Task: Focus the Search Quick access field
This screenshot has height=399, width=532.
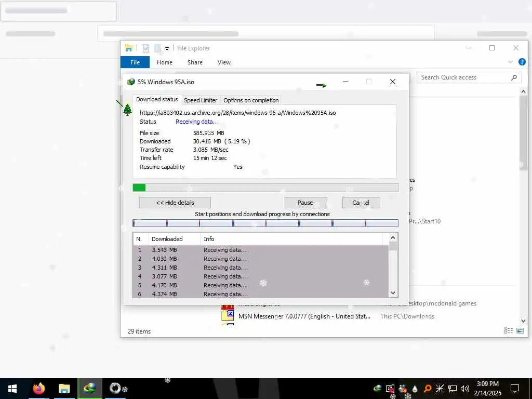Action: coord(469,77)
